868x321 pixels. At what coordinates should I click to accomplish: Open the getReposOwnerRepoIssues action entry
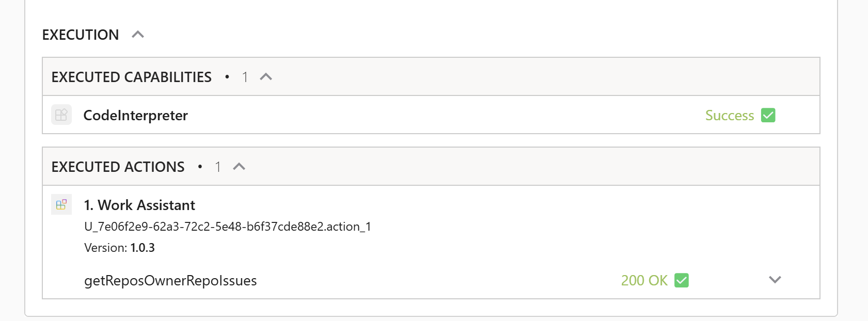coord(171,280)
